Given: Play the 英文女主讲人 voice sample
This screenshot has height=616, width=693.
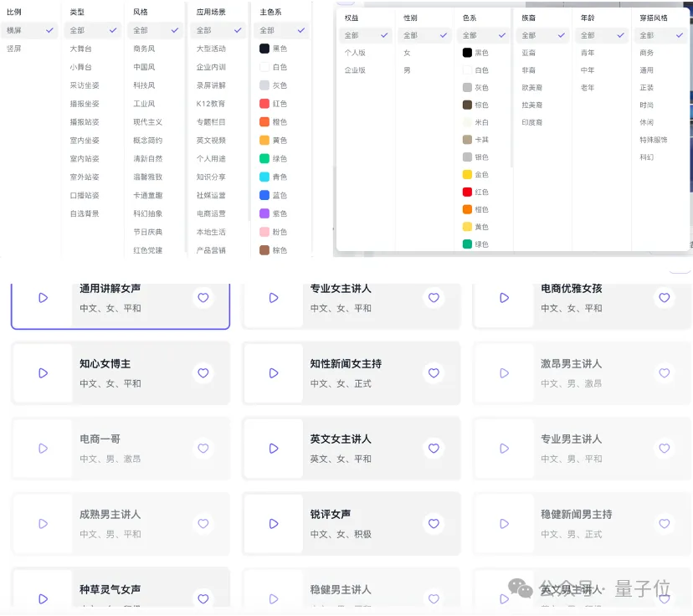Looking at the screenshot, I should pos(273,449).
